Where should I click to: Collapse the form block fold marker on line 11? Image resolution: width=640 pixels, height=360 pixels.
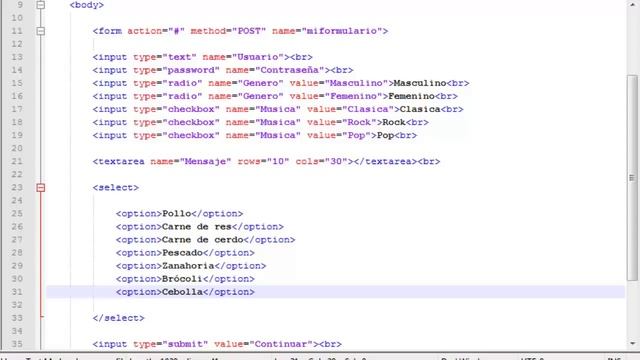click(40, 31)
